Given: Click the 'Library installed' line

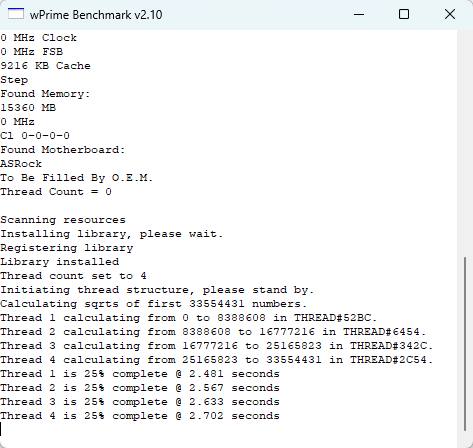Looking at the screenshot, I should coord(60,262).
